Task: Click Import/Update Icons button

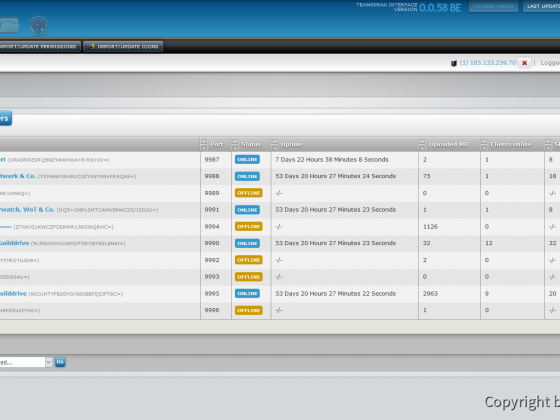Action: click(123, 46)
